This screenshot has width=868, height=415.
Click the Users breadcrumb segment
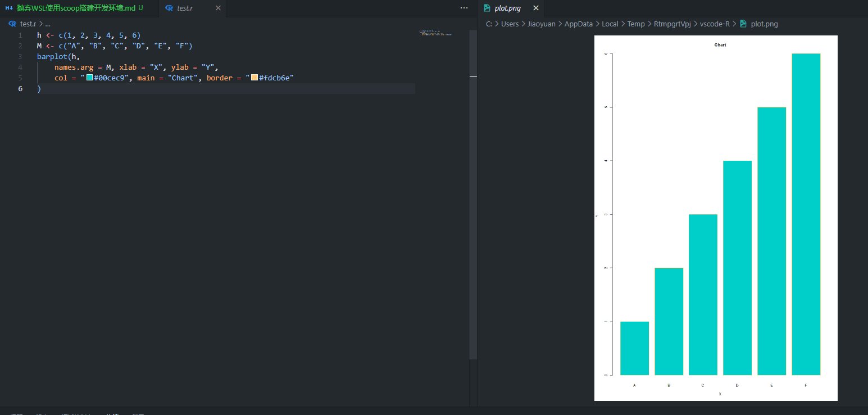510,24
